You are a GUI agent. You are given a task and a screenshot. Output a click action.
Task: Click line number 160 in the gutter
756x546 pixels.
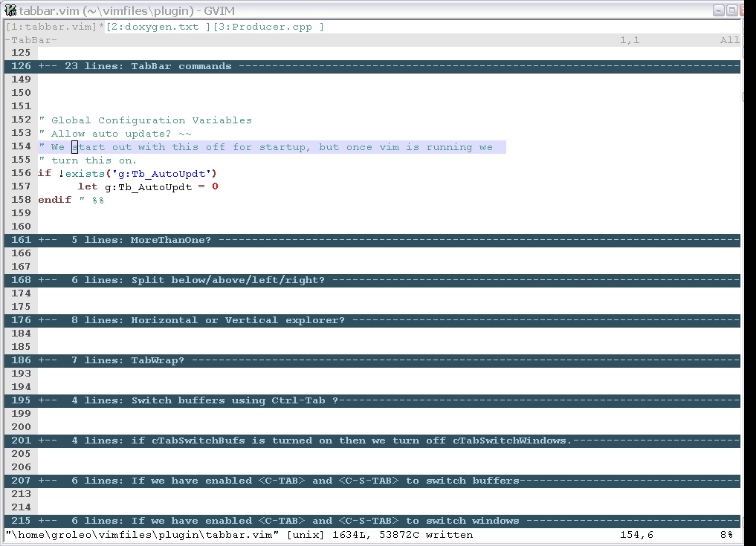pyautogui.click(x=22, y=227)
